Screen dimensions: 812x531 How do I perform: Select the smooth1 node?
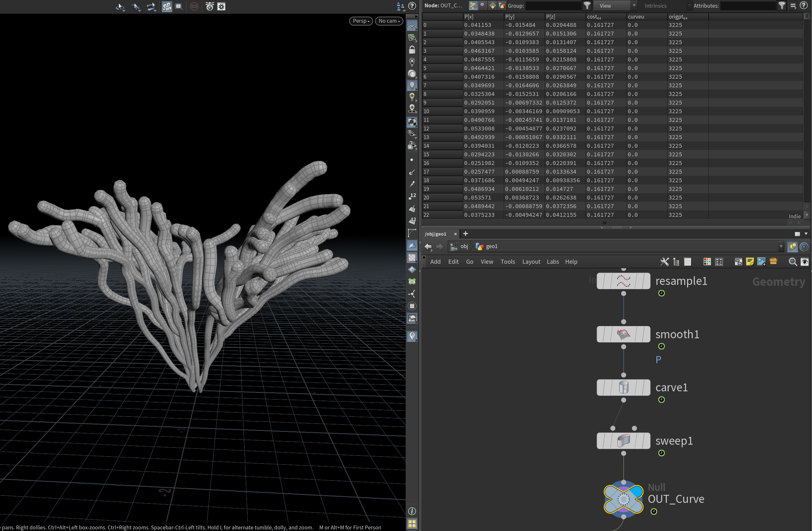(623, 334)
